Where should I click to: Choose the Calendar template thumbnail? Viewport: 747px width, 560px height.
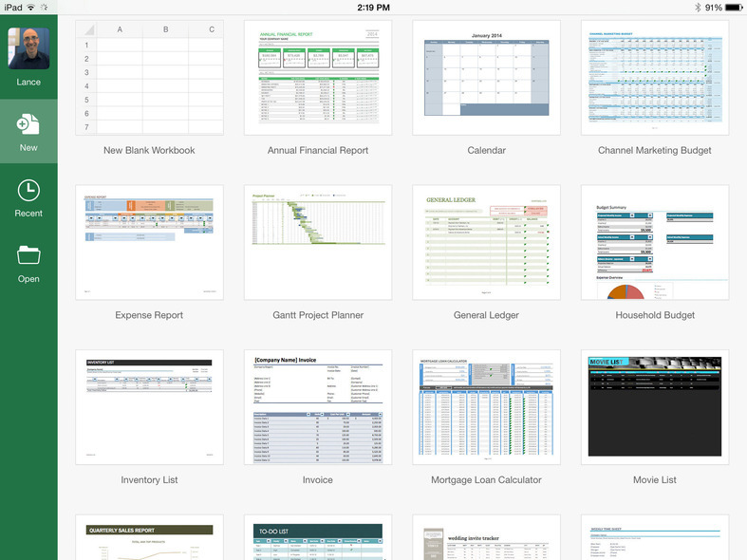tap(486, 78)
